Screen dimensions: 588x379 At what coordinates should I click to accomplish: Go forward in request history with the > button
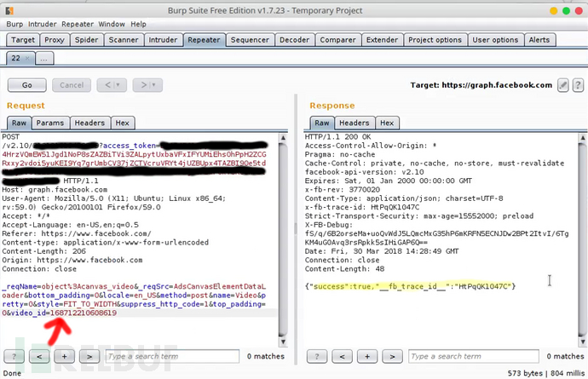point(147,85)
